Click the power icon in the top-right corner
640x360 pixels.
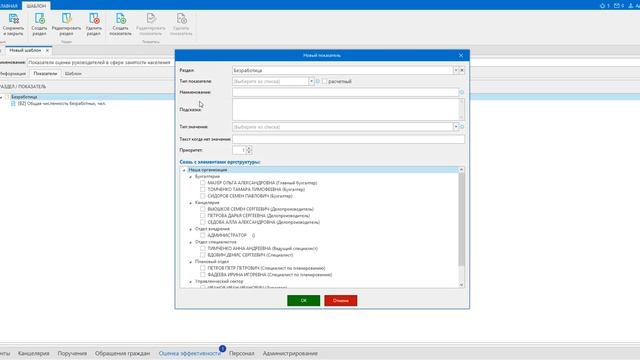pos(602,6)
